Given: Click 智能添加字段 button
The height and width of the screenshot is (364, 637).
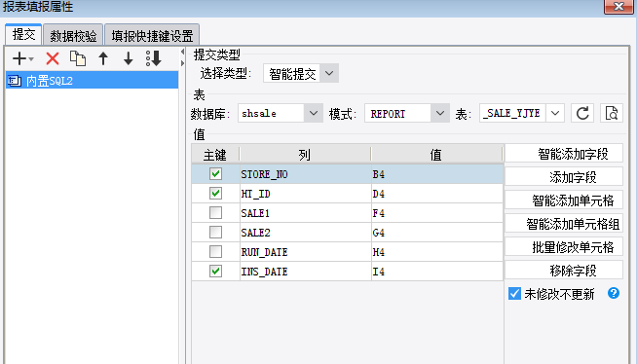Looking at the screenshot, I should click(x=564, y=154).
